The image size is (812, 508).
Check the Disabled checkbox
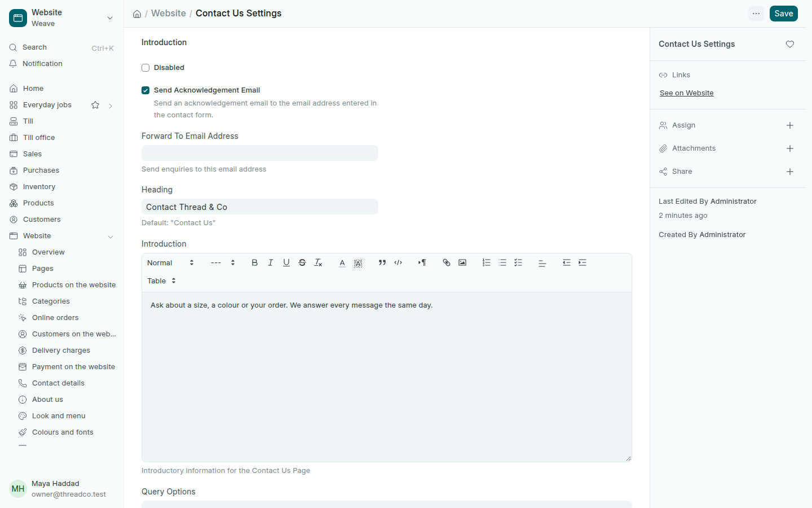pos(145,68)
